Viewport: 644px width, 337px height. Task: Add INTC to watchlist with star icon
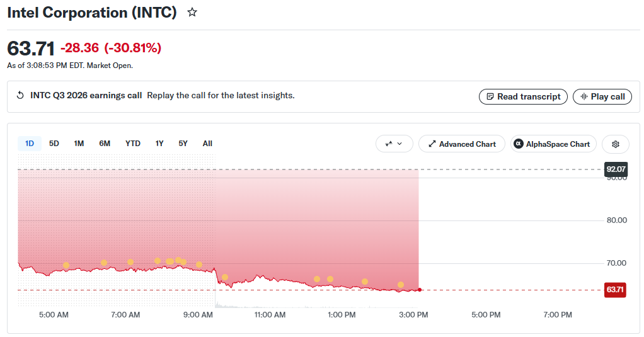(x=192, y=13)
